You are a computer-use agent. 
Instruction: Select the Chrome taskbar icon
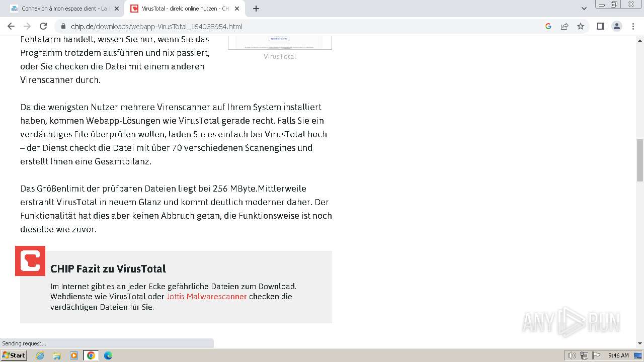tap(91, 355)
